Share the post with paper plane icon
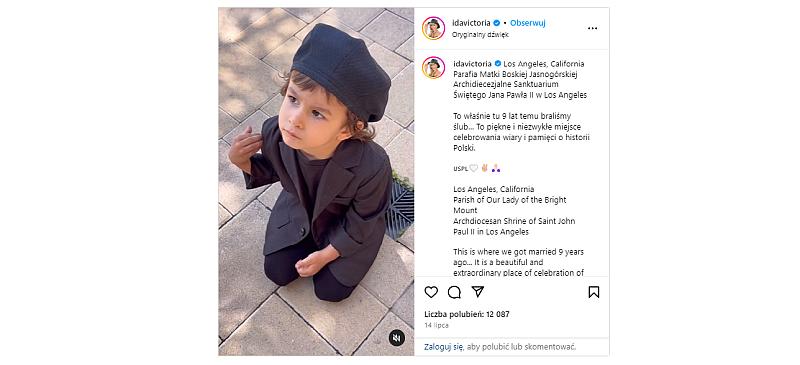This screenshot has width=800, height=365. tap(478, 291)
